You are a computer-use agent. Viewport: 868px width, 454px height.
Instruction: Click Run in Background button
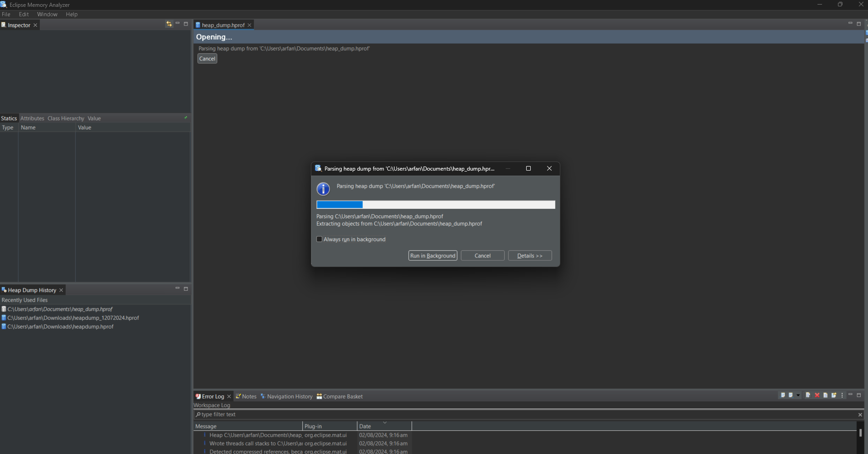pyautogui.click(x=433, y=256)
